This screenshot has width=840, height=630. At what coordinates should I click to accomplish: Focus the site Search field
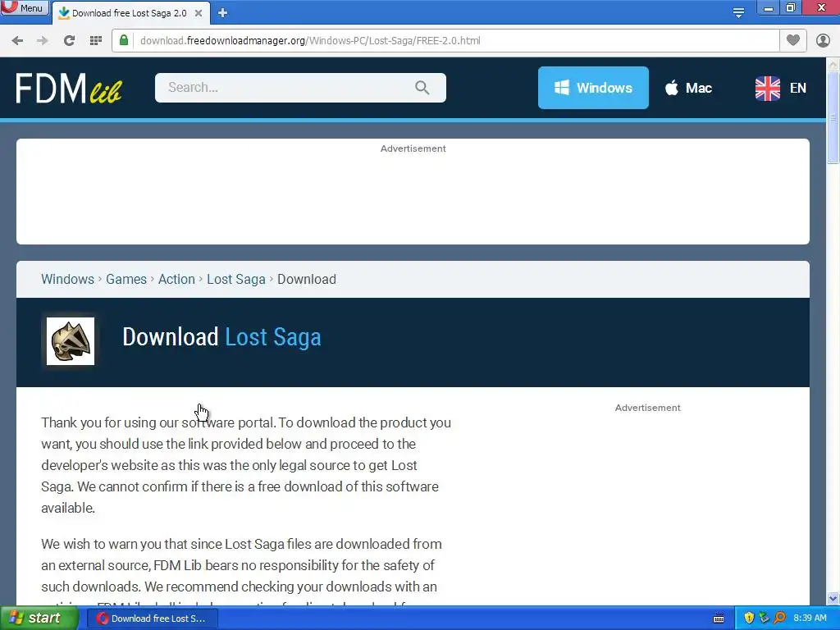pyautogui.click(x=300, y=87)
